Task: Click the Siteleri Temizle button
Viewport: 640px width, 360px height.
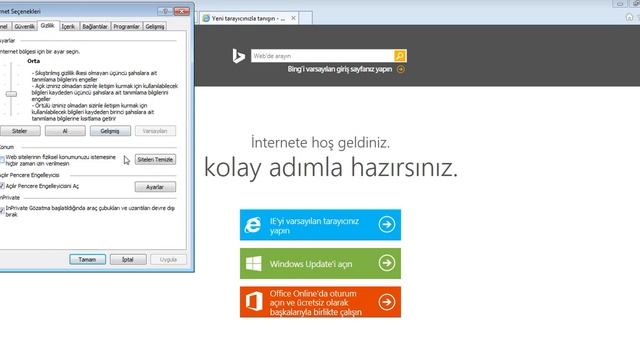Action: click(x=155, y=160)
